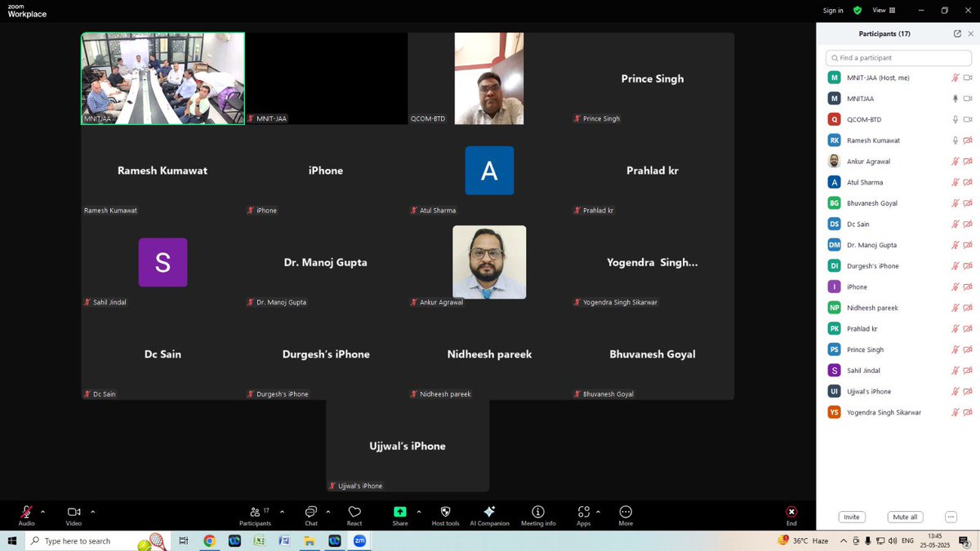Select the Ankur Agrawal video tile
980x551 pixels.
[x=489, y=262]
